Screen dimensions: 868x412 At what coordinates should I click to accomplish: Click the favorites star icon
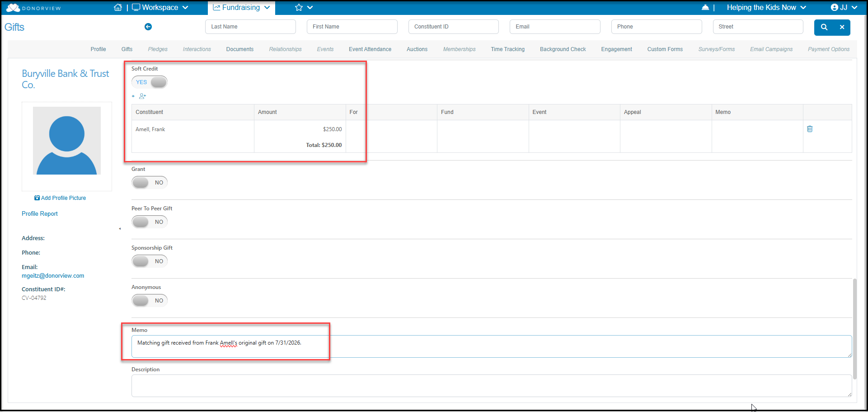299,8
